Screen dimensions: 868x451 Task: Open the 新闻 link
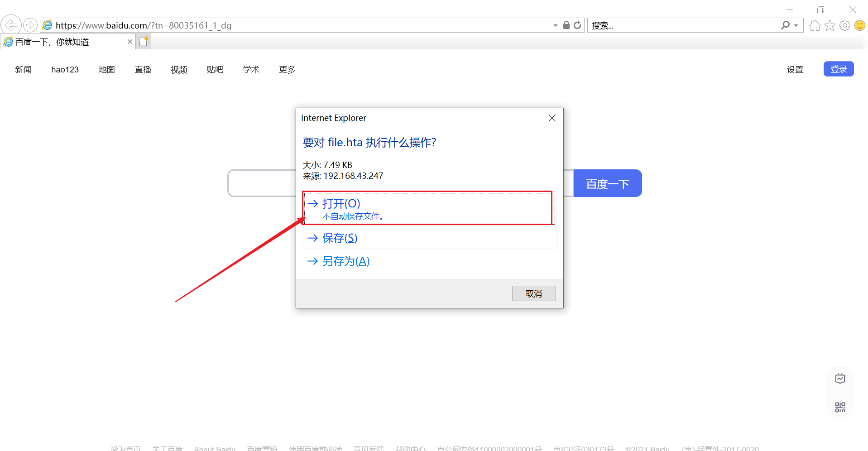(23, 69)
